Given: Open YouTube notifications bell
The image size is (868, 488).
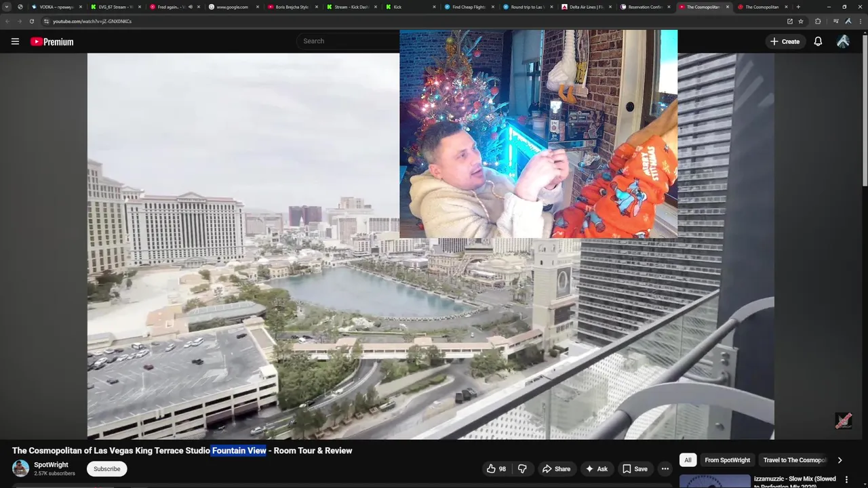Looking at the screenshot, I should pyautogui.click(x=818, y=41).
